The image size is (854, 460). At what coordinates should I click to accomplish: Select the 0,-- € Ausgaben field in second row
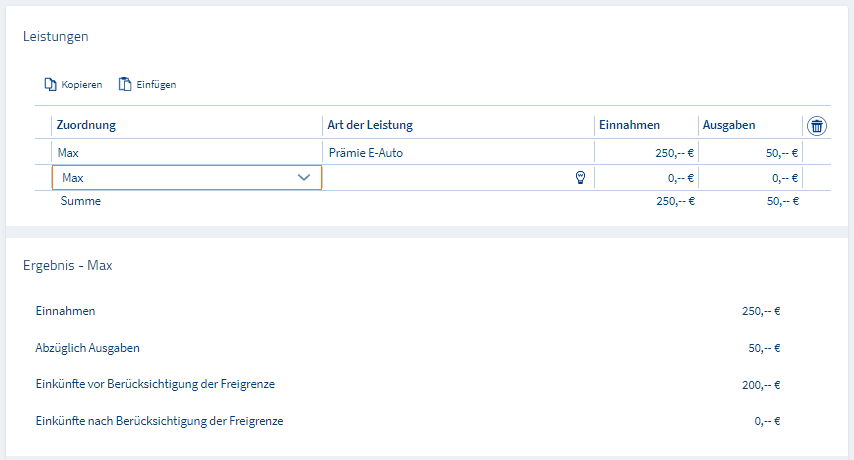point(750,177)
